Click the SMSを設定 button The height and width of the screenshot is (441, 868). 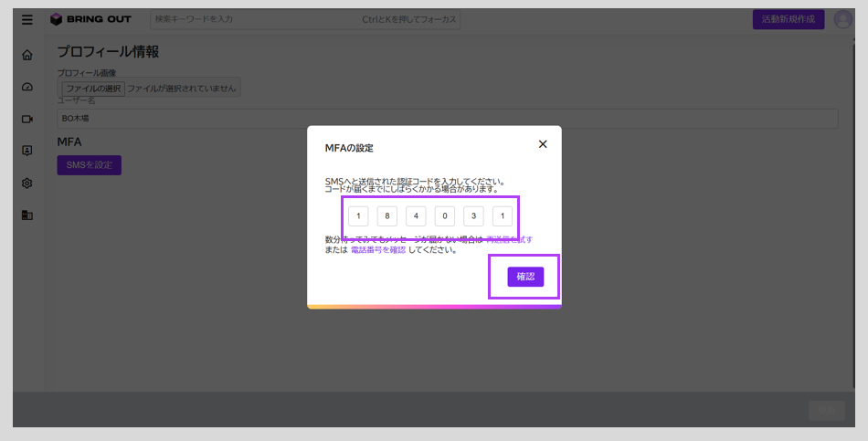coord(90,165)
